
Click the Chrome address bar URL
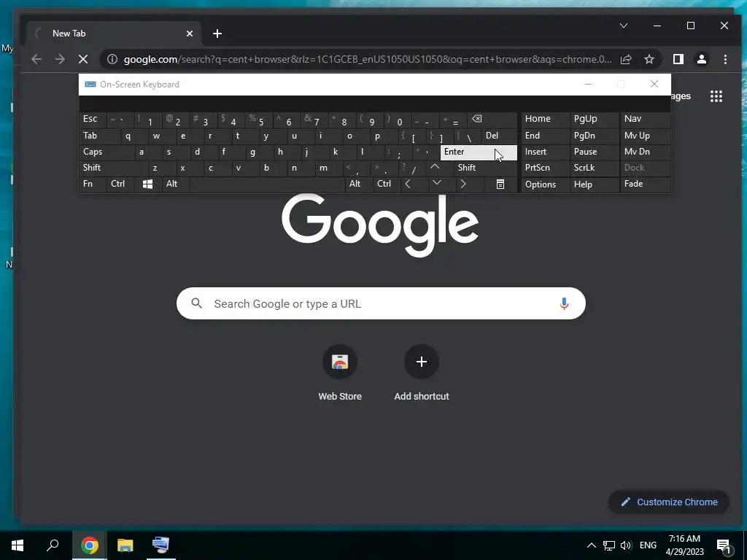[368, 59]
